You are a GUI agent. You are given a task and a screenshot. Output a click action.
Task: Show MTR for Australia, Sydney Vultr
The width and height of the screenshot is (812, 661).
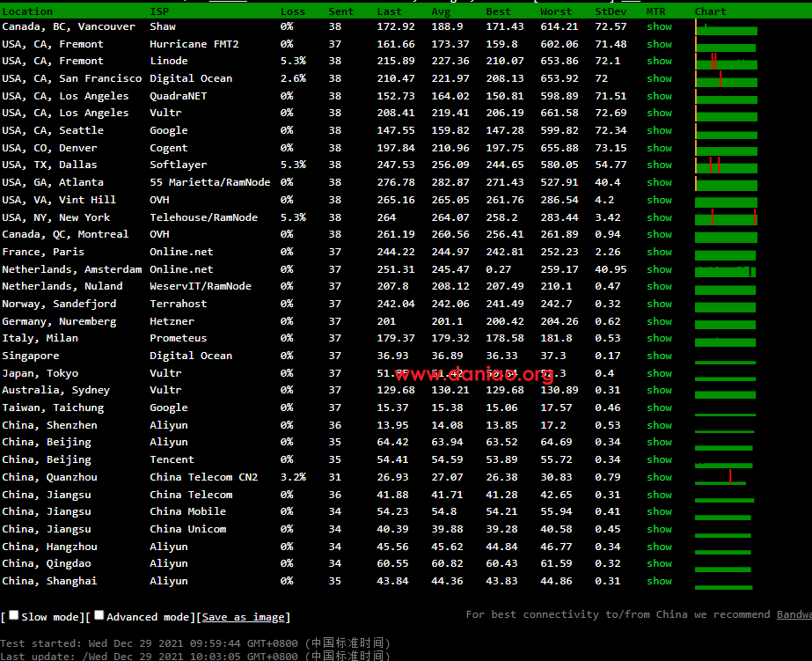pyautogui.click(x=659, y=390)
